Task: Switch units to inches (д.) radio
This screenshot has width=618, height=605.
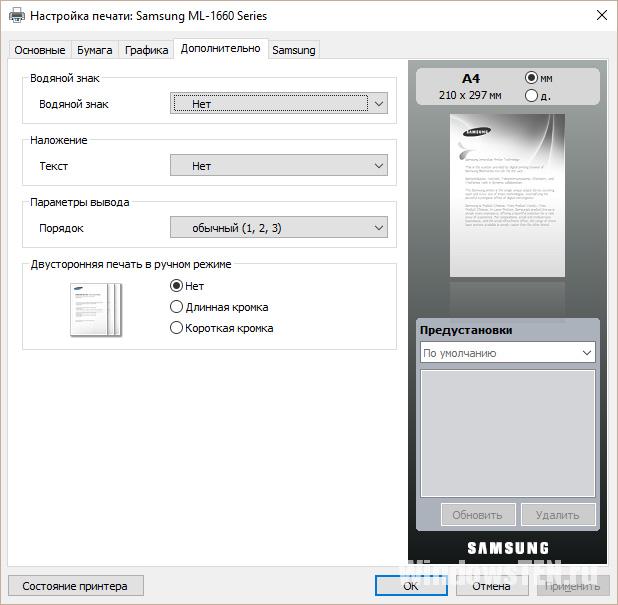Action: click(531, 96)
